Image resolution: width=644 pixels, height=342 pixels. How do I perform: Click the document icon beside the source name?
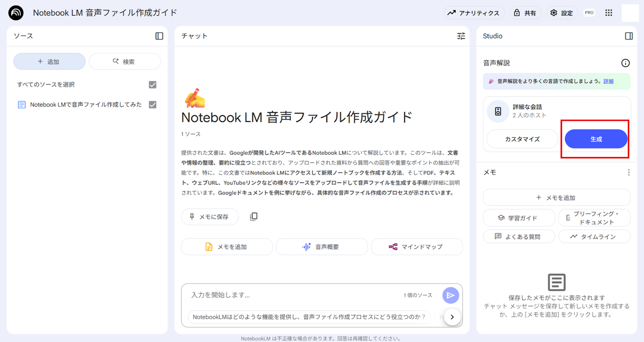coord(22,105)
